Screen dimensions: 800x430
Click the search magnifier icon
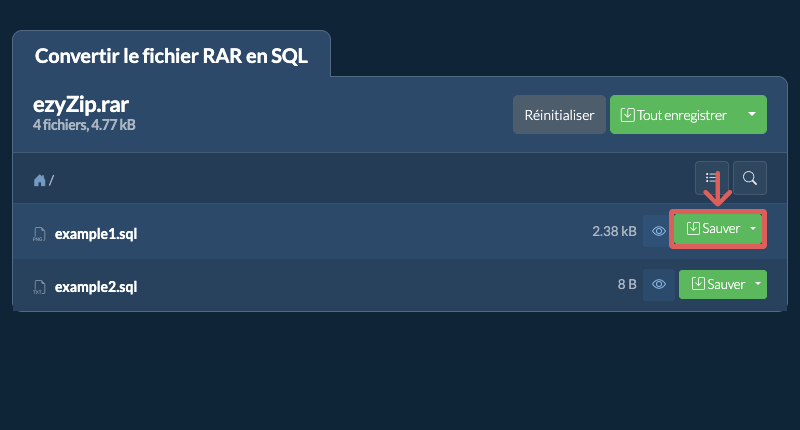749,178
